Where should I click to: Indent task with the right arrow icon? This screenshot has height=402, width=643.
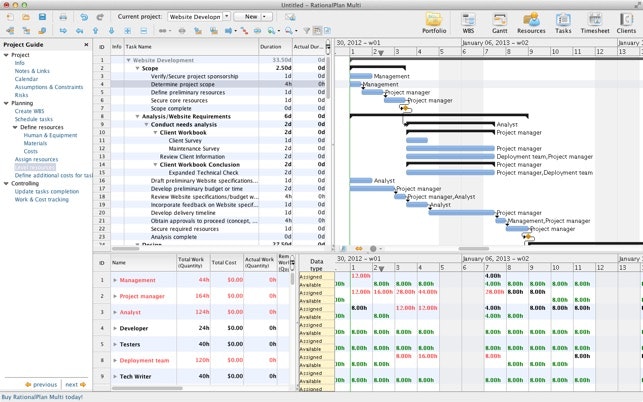click(63, 31)
